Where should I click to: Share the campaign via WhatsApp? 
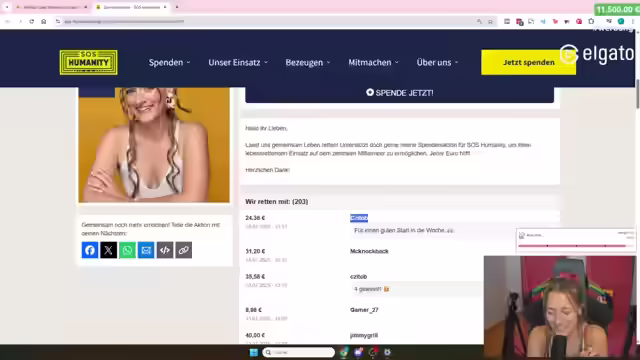(x=127, y=250)
